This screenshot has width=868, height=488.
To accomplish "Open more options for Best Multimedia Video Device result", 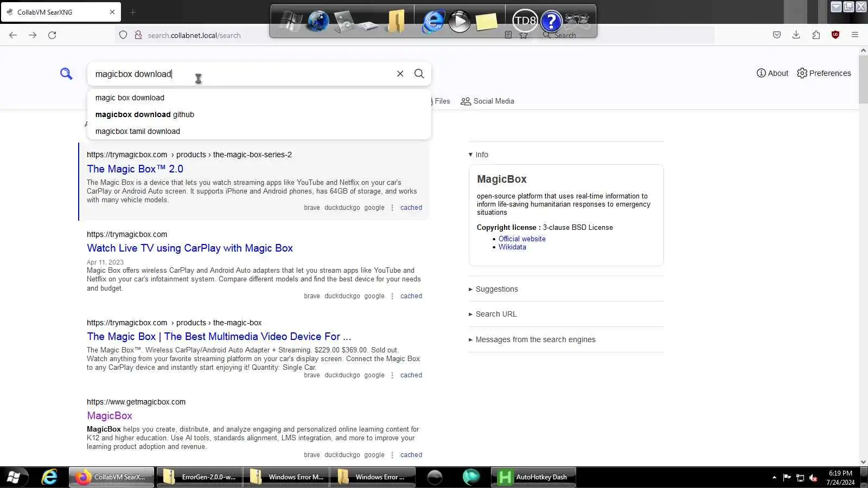I will point(392,375).
